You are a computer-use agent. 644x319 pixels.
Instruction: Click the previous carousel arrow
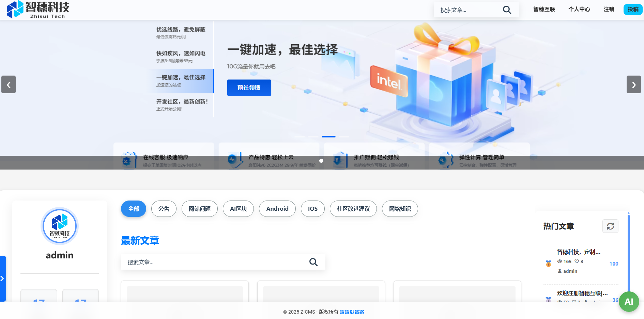coord(8,84)
